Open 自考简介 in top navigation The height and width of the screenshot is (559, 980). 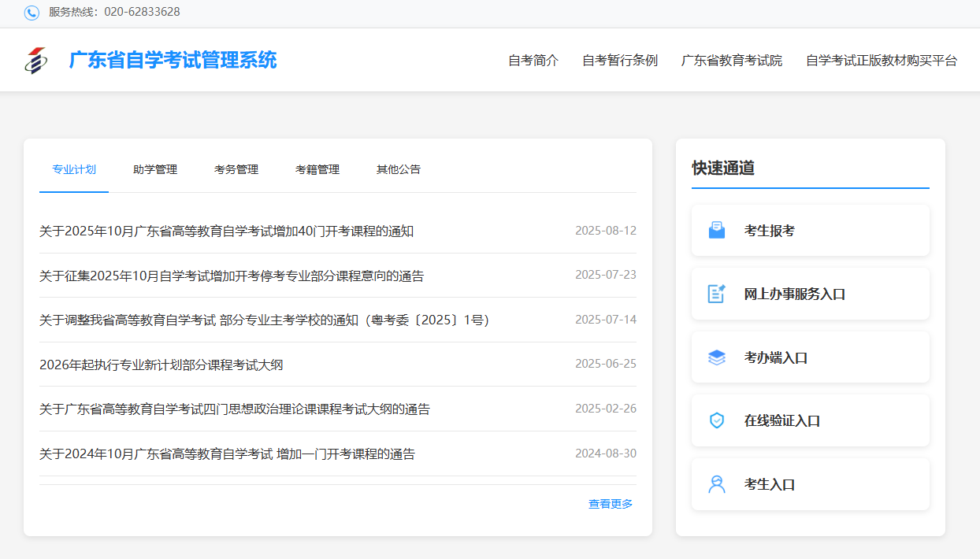(x=533, y=61)
